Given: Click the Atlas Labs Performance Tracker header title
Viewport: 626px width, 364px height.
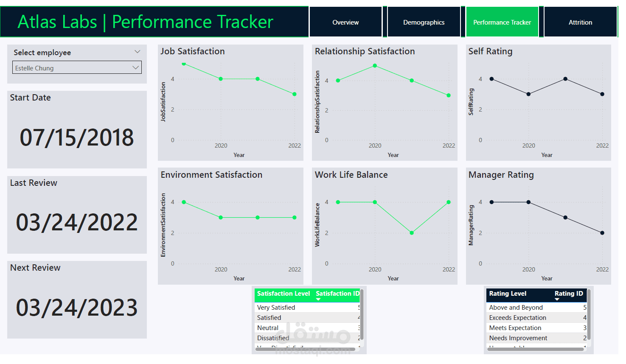Looking at the screenshot, I should 145,22.
